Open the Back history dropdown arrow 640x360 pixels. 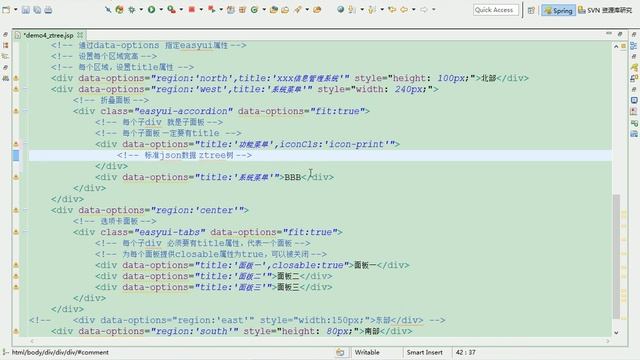[413, 10]
